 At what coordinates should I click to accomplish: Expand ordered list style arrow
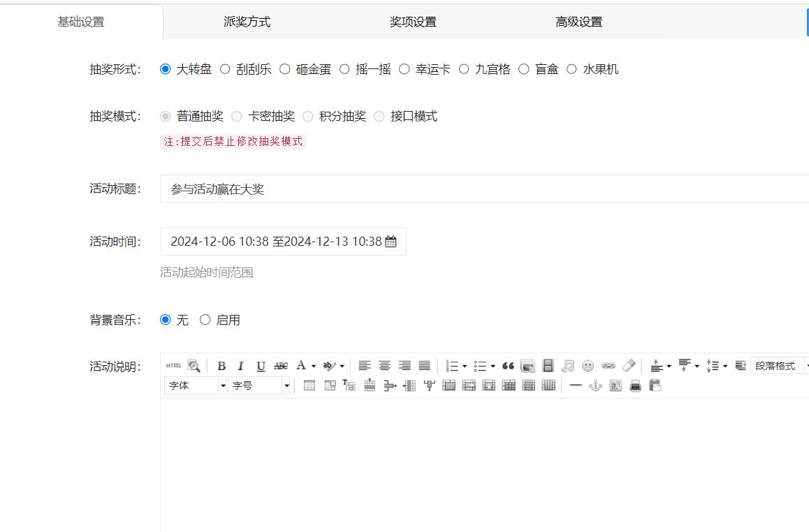465,366
